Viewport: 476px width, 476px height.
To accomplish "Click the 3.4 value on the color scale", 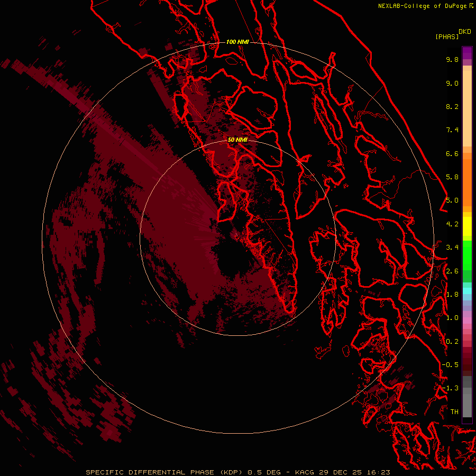I will [452, 248].
